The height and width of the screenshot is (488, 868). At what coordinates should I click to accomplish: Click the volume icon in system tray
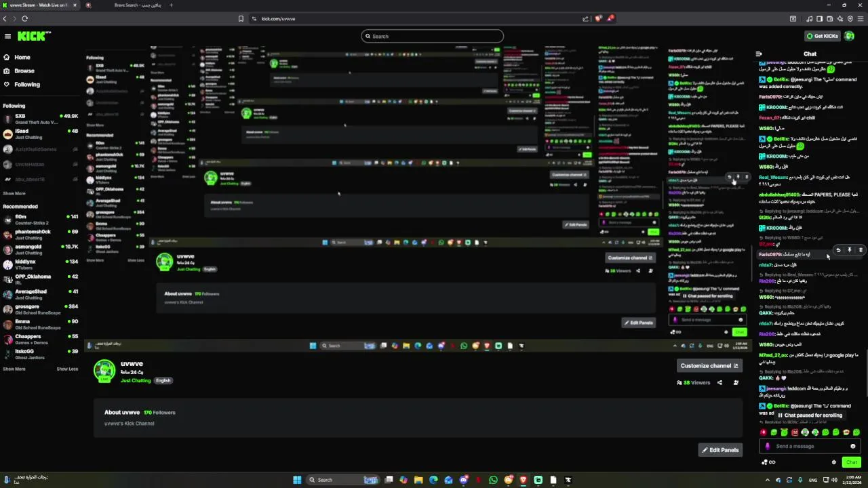[x=834, y=480]
